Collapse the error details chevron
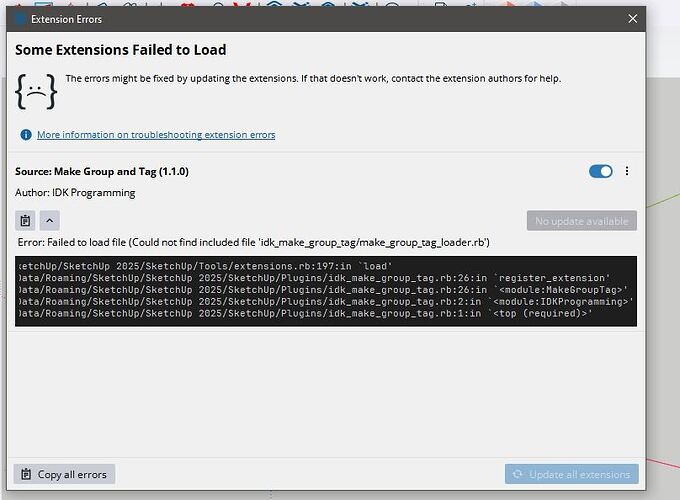Screen dimensions: 680x500 (x=50, y=221)
